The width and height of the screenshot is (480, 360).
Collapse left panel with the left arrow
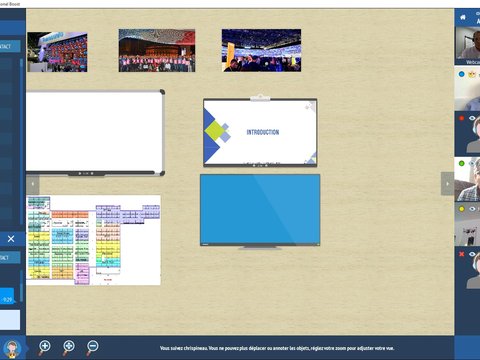click(33, 184)
